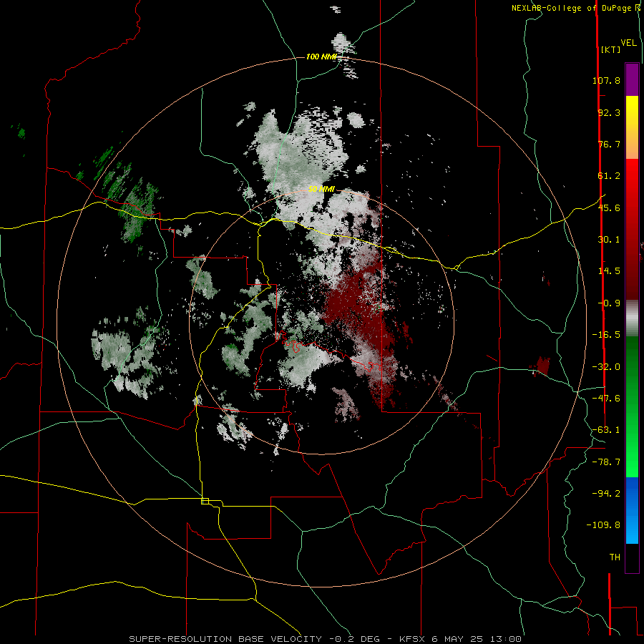Click the 14.5 legend value
Screen dimensions: 644x644
pos(609,271)
